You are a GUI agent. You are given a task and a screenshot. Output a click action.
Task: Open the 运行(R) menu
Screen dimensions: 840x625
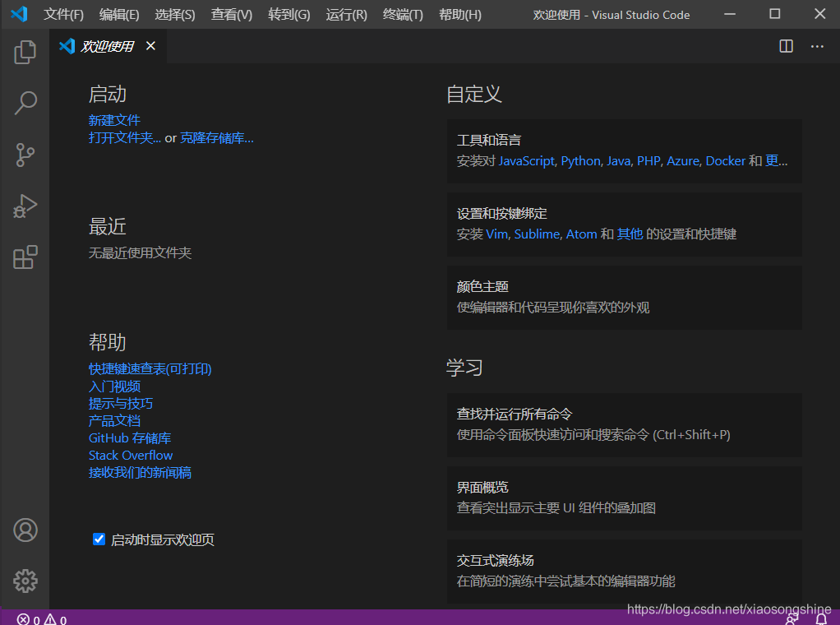pos(346,15)
